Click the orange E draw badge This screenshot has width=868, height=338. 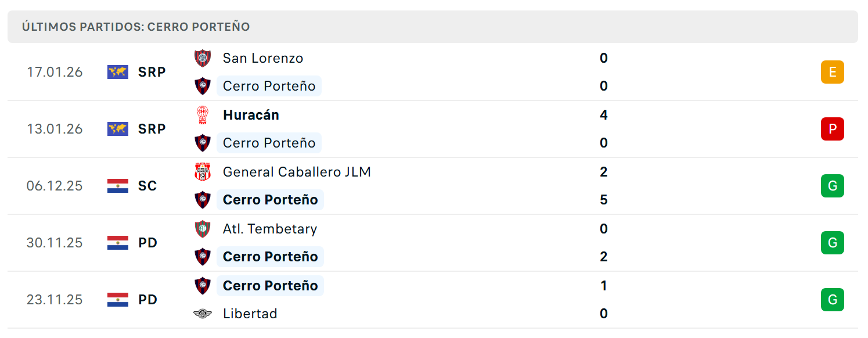pos(833,72)
